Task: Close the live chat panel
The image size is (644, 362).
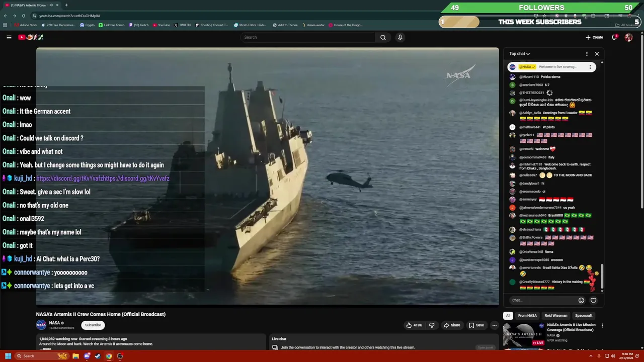Action: pos(597,54)
